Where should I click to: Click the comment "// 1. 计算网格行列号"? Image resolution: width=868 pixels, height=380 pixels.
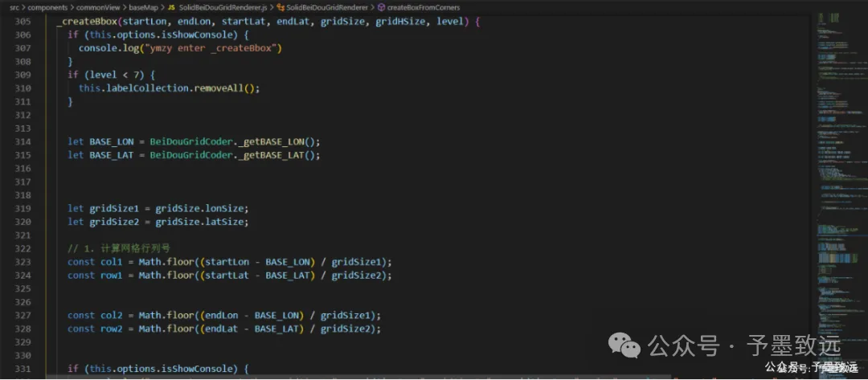click(x=119, y=248)
